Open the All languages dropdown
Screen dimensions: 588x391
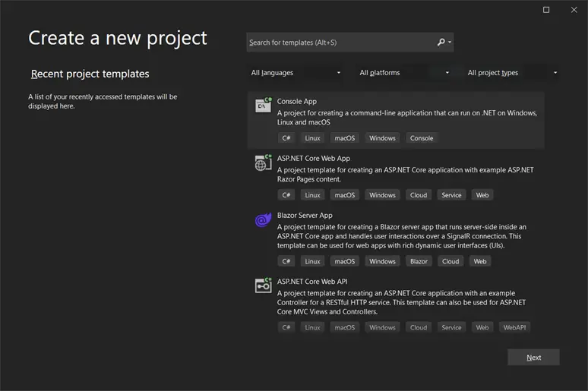pos(296,73)
